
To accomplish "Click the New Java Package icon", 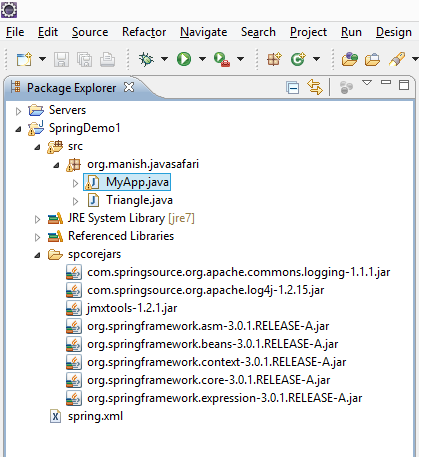I will point(274,59).
